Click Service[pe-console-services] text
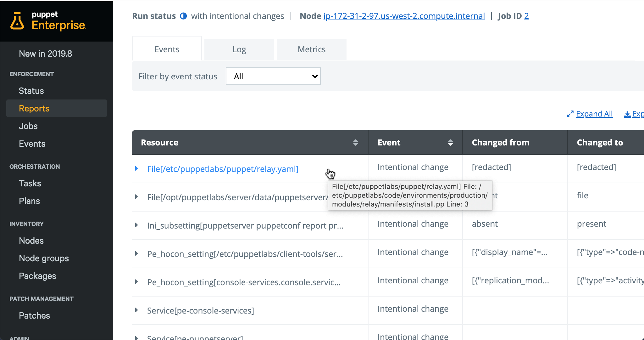 click(x=200, y=311)
